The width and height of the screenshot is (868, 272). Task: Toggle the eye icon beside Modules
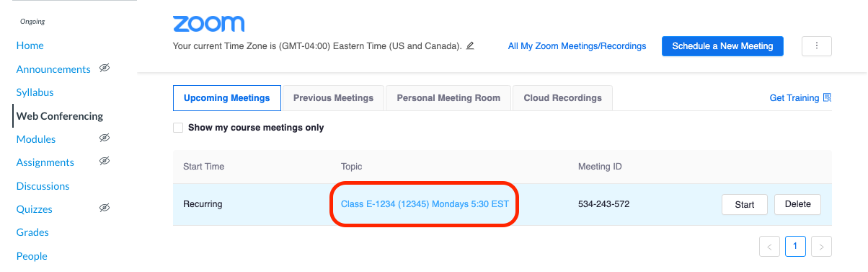coord(105,138)
